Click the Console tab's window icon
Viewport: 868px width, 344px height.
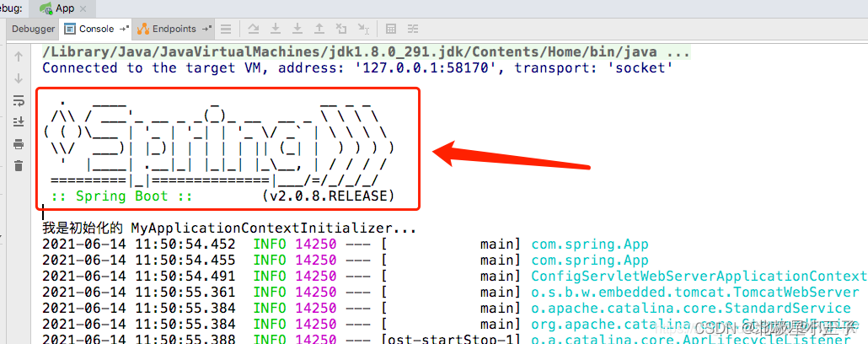(70, 29)
